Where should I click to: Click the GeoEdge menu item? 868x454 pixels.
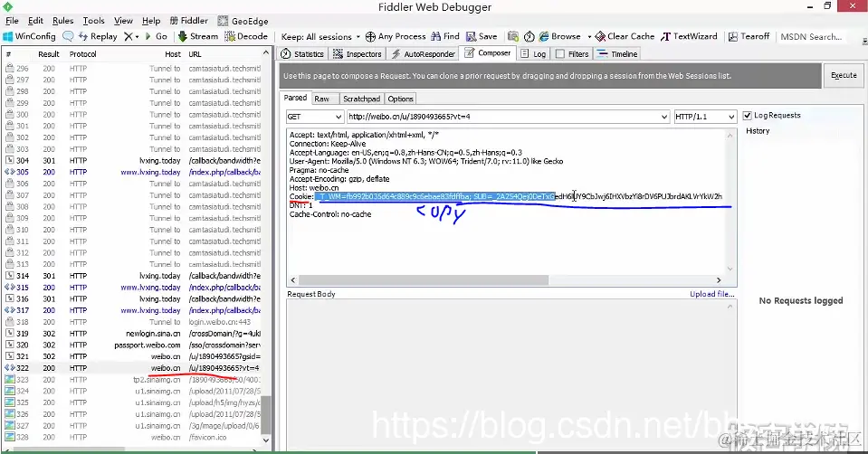pos(243,21)
